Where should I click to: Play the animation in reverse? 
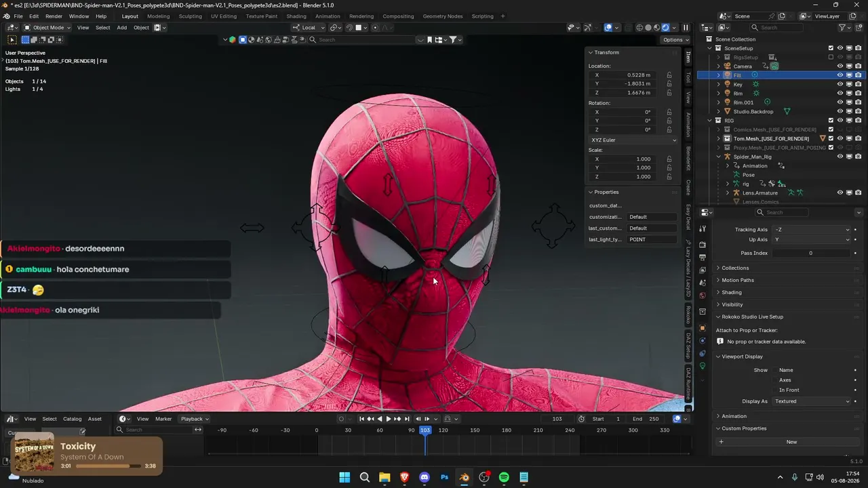pos(380,419)
